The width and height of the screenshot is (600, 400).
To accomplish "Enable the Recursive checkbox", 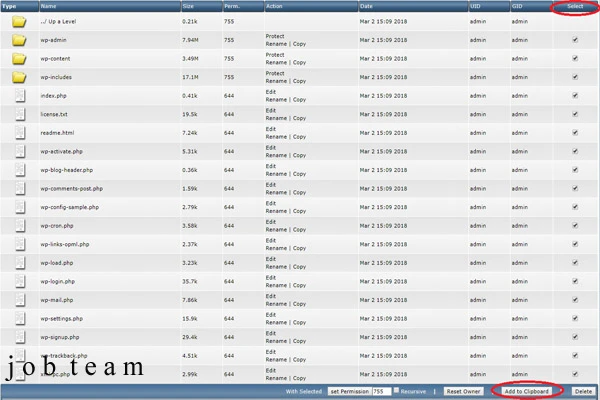I will tap(396, 390).
